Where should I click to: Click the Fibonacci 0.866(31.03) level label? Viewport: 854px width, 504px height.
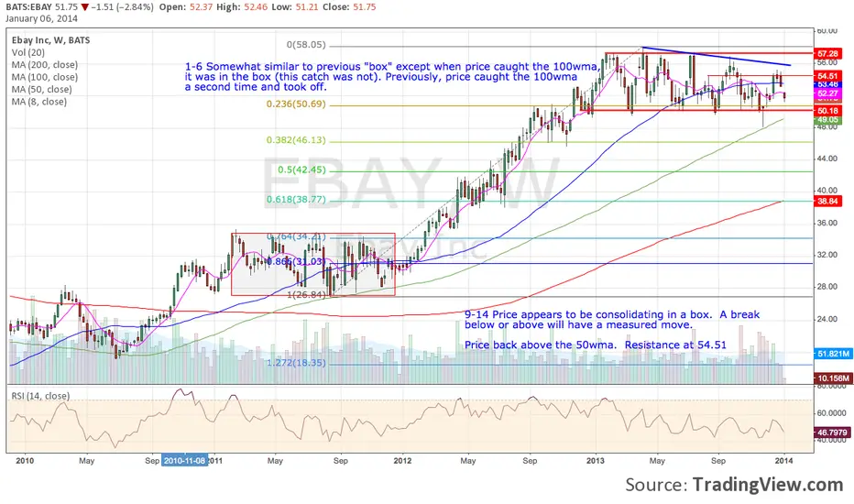pyautogui.click(x=296, y=261)
